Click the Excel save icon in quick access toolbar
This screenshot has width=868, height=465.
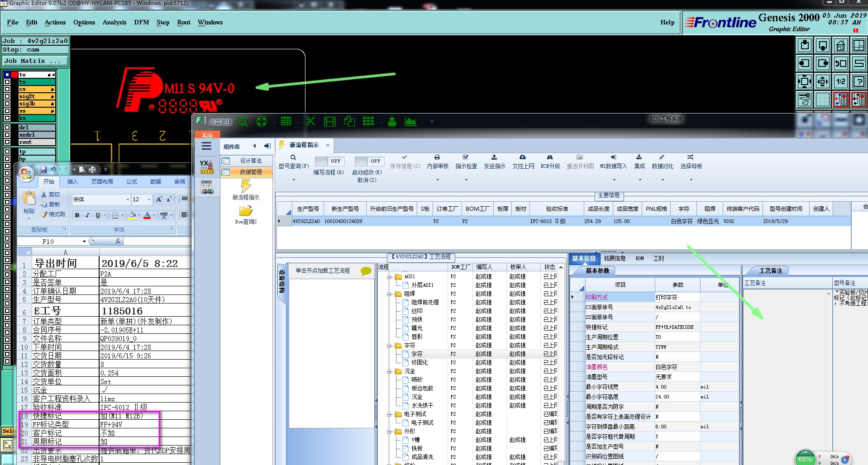coord(44,170)
